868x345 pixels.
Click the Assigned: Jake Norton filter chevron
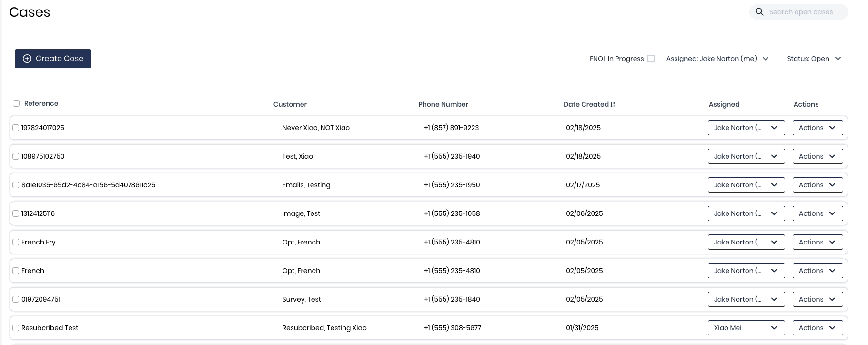[x=766, y=59]
